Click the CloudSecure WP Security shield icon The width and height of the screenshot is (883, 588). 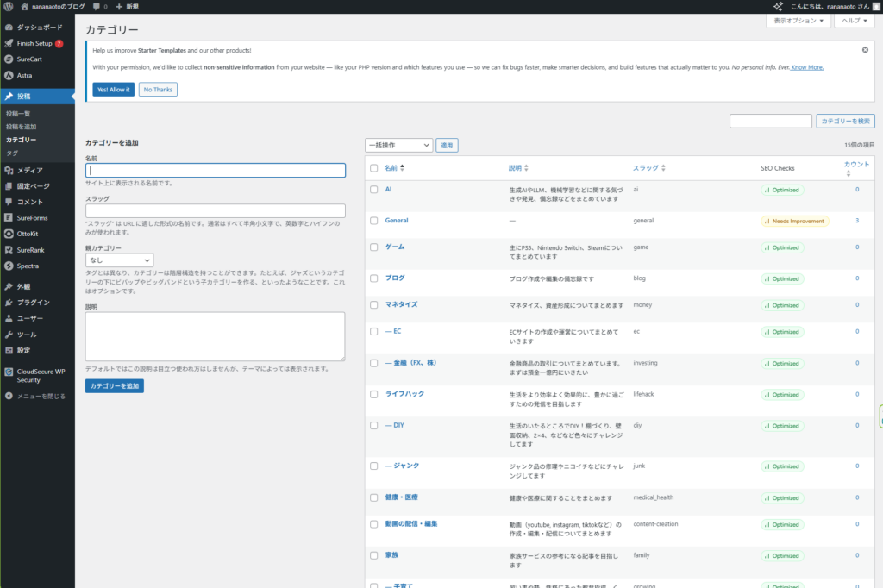[9, 372]
